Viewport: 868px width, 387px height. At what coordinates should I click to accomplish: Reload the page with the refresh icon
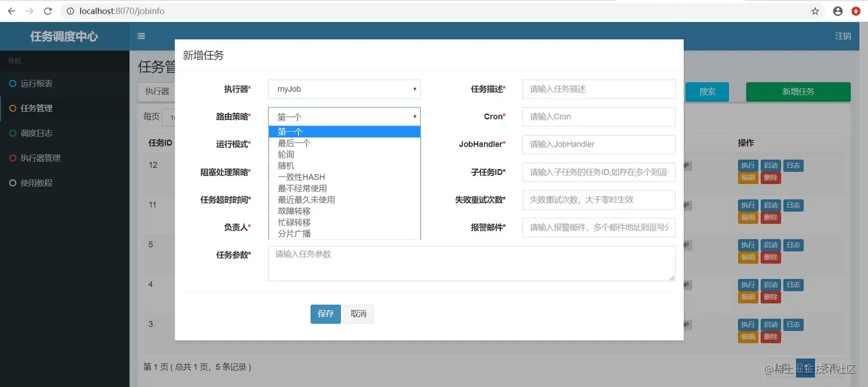[48, 11]
